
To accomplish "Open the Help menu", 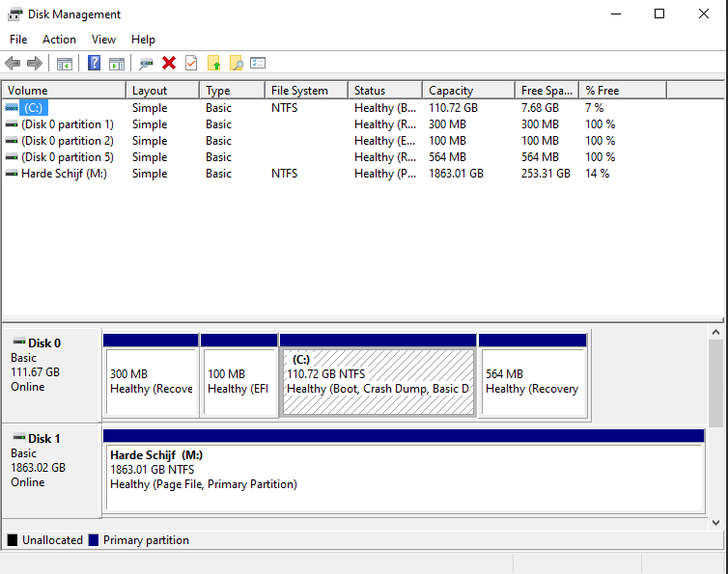I will 143,40.
